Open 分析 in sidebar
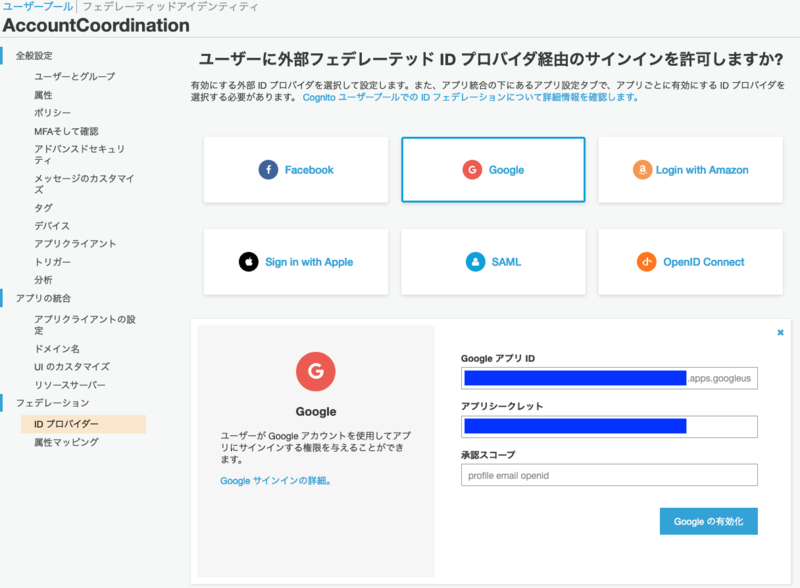 point(43,280)
